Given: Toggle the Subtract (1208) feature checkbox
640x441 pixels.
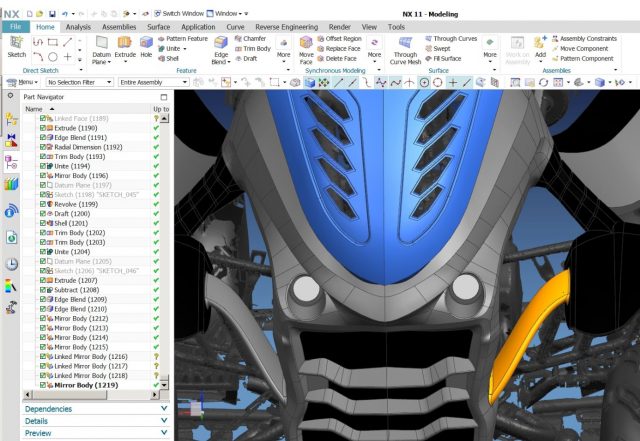Looking at the screenshot, I should [43, 289].
